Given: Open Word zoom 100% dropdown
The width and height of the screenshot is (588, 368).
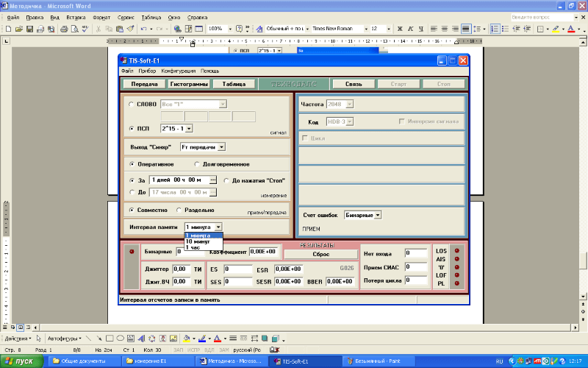Looking at the screenshot, I should pyautogui.click(x=230, y=29).
